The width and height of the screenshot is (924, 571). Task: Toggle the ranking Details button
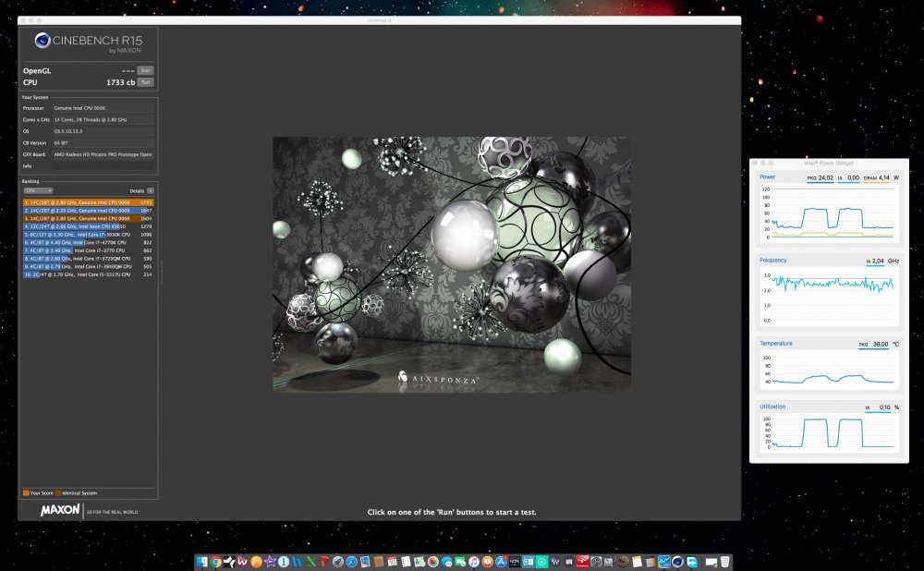151,191
